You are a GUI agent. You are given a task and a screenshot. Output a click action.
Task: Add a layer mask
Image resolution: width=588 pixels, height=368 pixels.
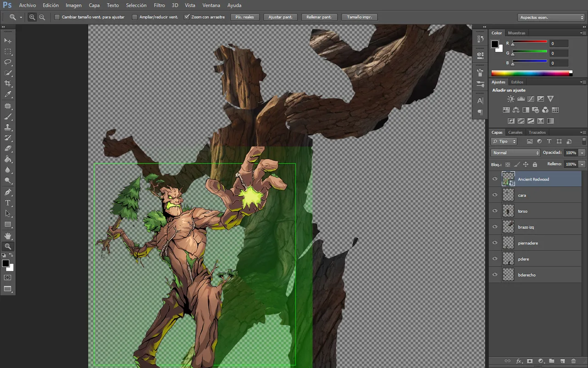[530, 361]
